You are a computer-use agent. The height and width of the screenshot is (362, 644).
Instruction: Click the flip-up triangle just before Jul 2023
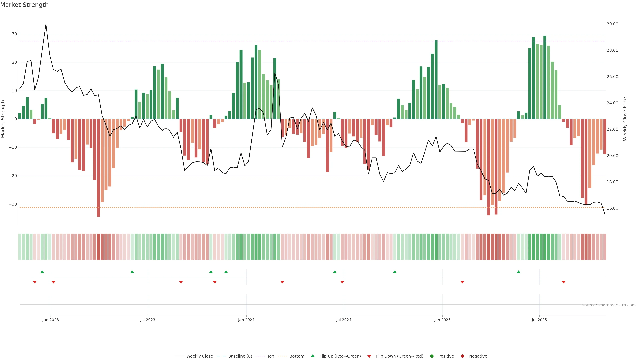pos(132,272)
